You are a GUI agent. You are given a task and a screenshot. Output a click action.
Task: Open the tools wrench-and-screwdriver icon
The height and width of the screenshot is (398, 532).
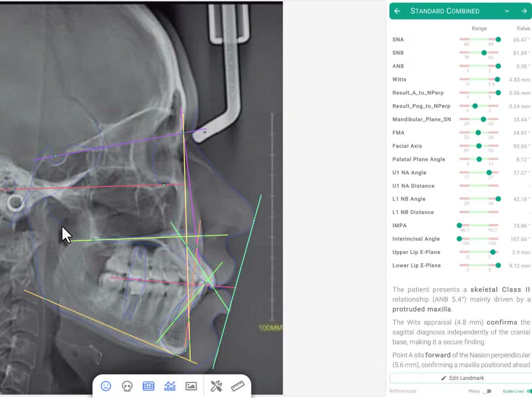(x=216, y=386)
